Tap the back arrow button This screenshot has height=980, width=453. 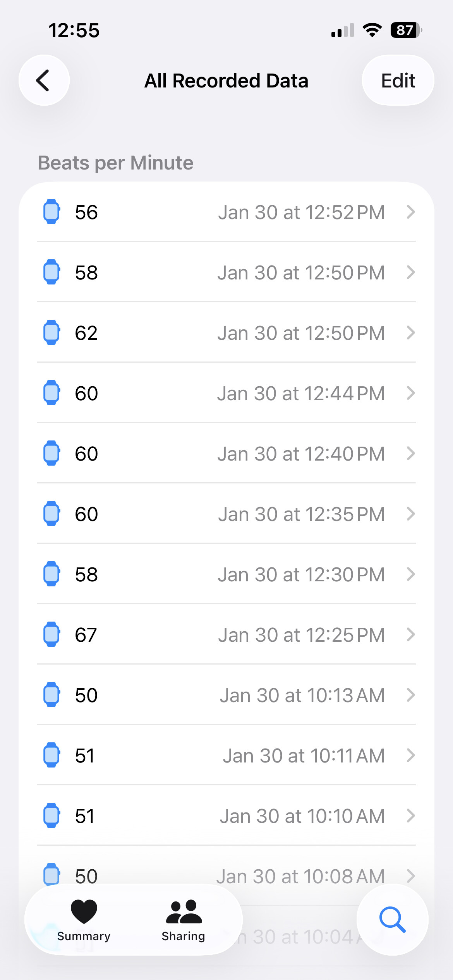coord(44,81)
